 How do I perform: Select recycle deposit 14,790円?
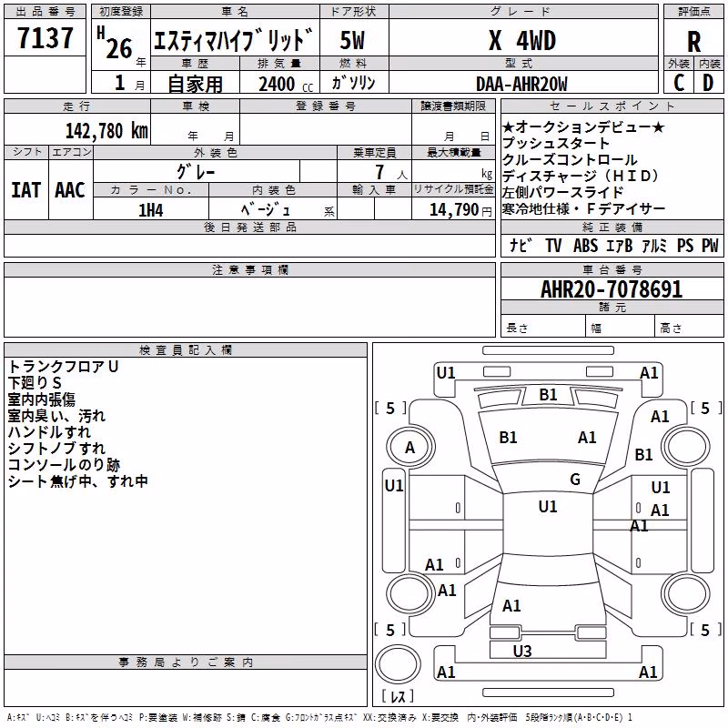coord(460,210)
